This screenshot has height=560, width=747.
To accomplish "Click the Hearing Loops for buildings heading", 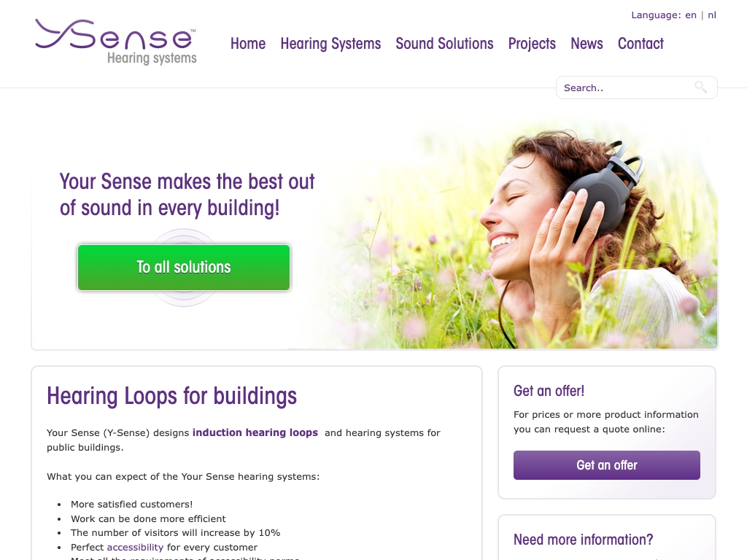I will click(171, 396).
